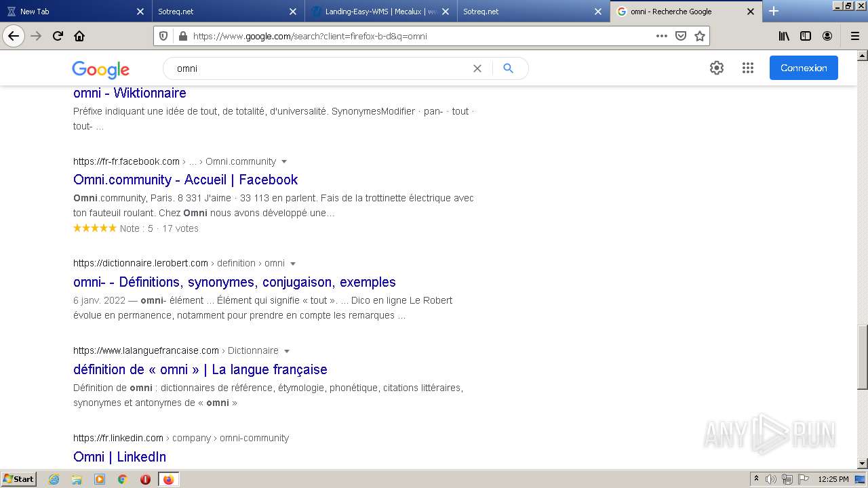Click the page vertical scrollbar thumb

(862, 357)
